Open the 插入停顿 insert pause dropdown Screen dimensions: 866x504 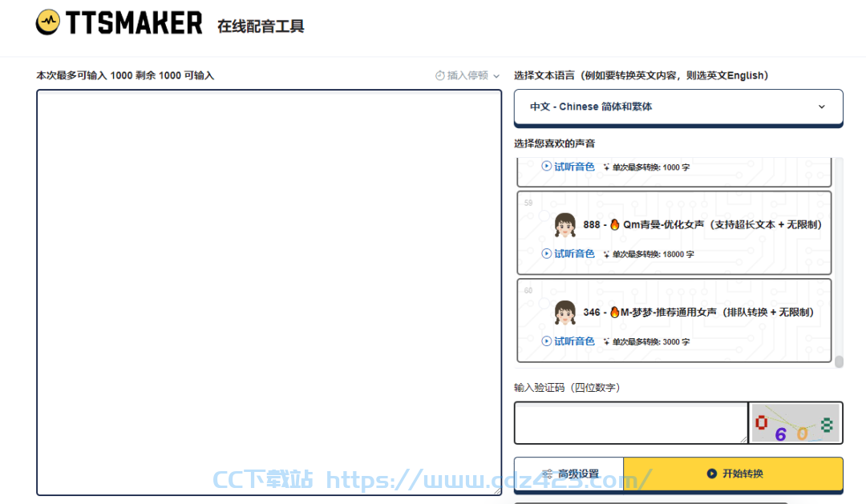click(x=467, y=75)
